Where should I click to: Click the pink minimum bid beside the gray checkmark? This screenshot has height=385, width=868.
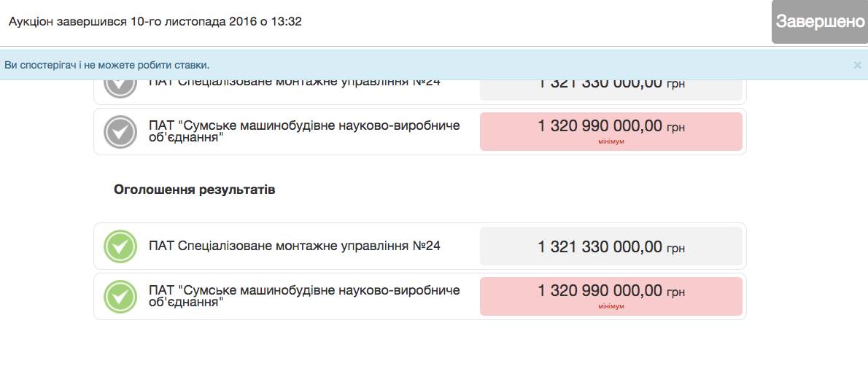[x=611, y=132]
